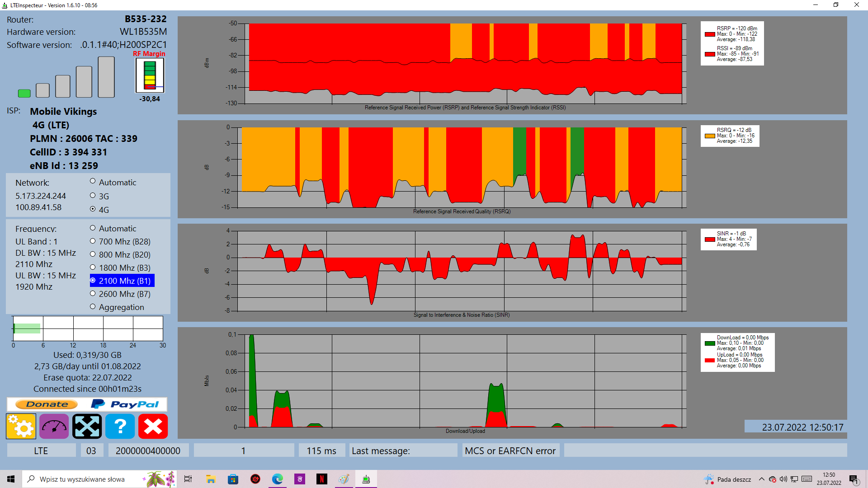This screenshot has width=868, height=488.
Task: Click the 'PLMN : 26006 TAC : 339' text
Action: 84,139
